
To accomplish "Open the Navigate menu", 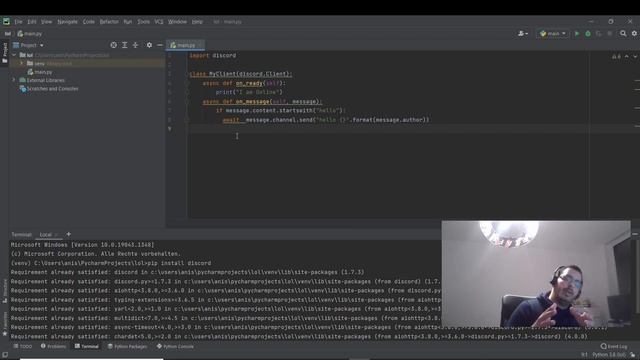I will 67,21.
